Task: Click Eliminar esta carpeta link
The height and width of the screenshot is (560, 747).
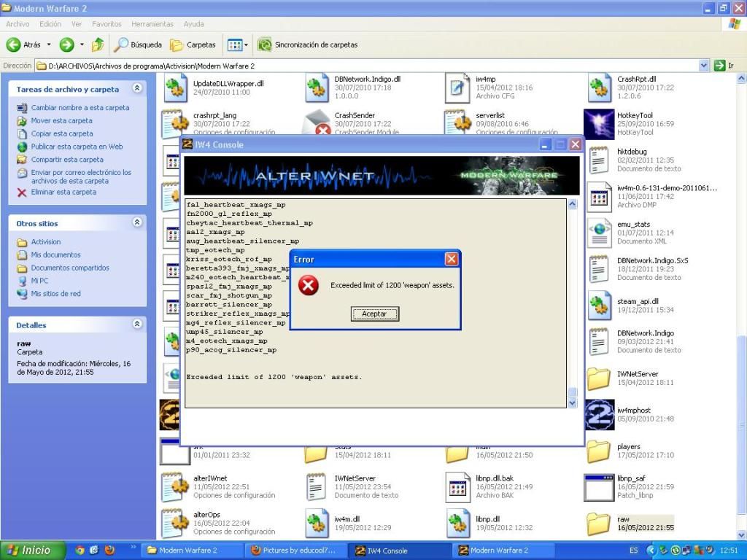Action: [x=63, y=192]
